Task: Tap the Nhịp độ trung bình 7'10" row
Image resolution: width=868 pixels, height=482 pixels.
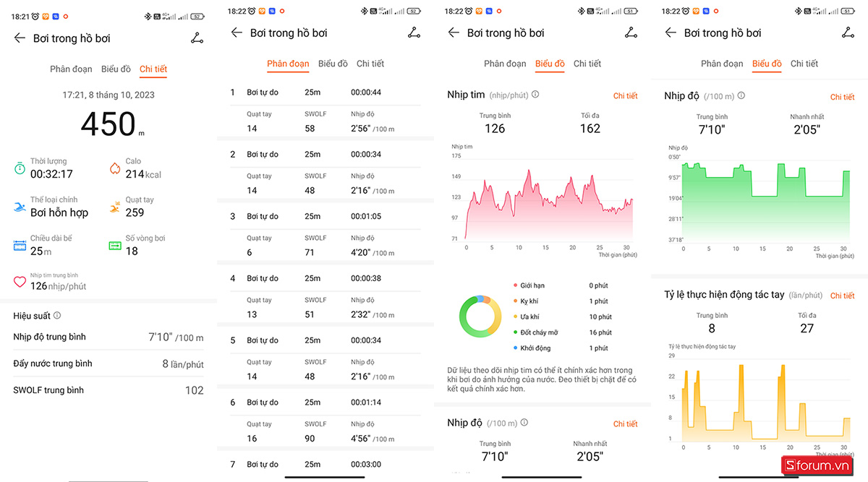Action: tap(109, 337)
